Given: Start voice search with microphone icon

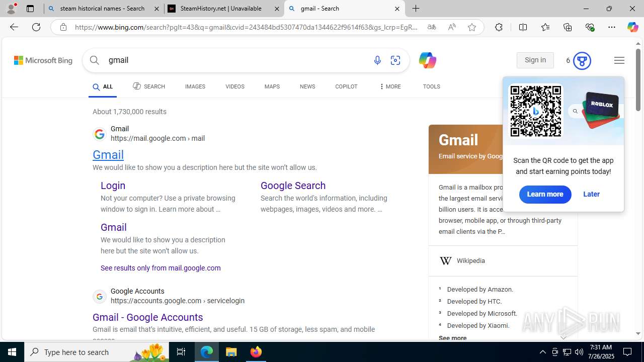Looking at the screenshot, I should (377, 60).
